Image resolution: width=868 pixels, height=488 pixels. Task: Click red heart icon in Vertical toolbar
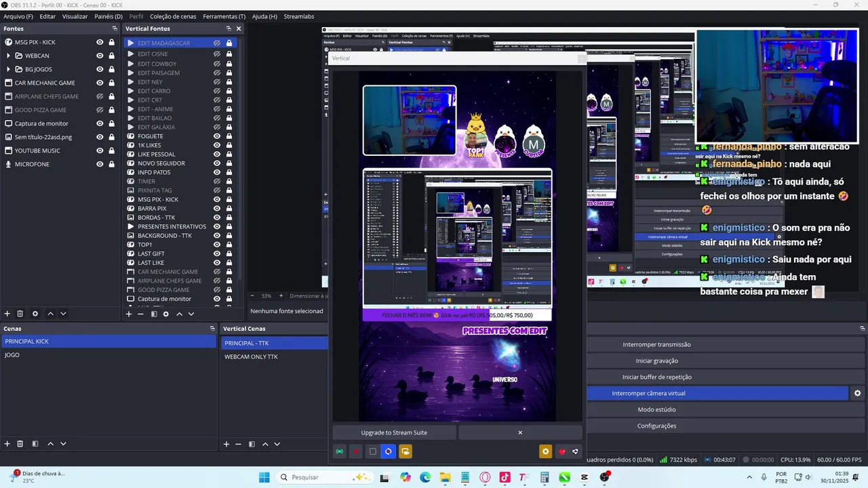561,451
